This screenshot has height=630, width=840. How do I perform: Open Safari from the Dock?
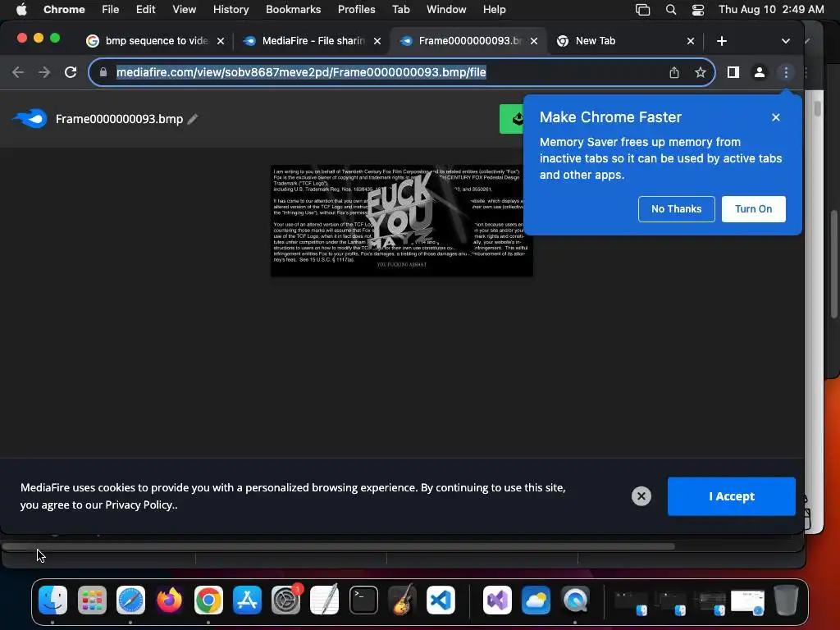point(130,600)
